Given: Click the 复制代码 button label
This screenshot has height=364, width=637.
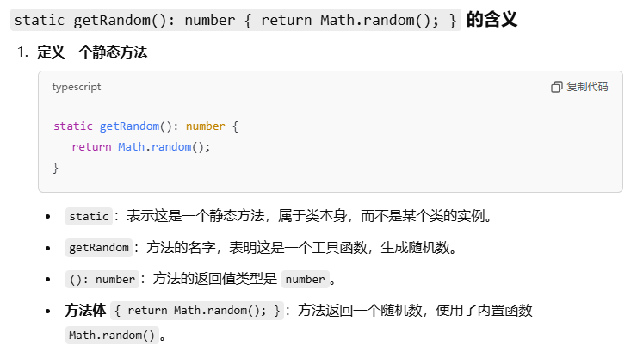Looking at the screenshot, I should [587, 87].
